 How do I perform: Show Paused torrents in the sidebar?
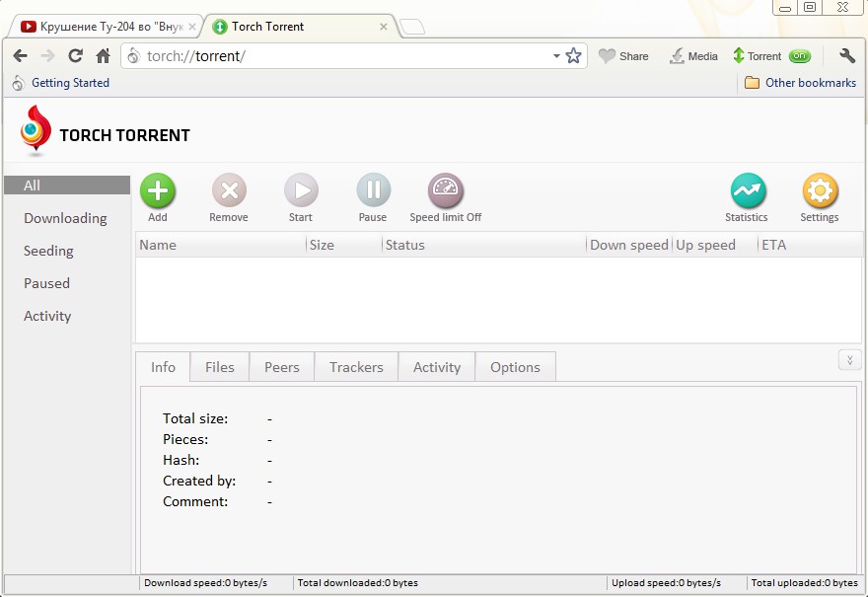[x=46, y=283]
